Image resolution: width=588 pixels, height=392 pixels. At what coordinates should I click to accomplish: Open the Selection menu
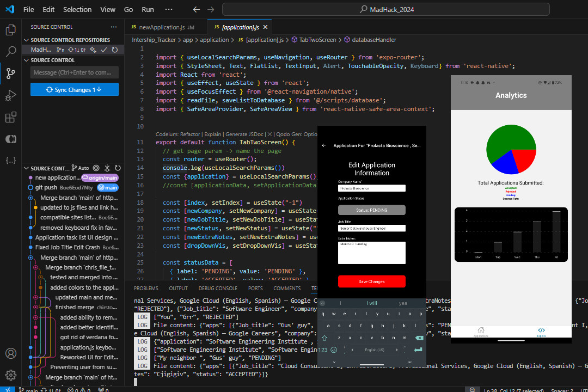(x=77, y=9)
